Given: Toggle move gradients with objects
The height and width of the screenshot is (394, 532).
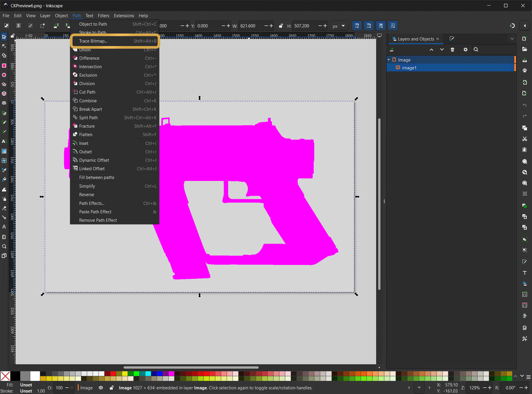Looking at the screenshot, I should [381, 26].
